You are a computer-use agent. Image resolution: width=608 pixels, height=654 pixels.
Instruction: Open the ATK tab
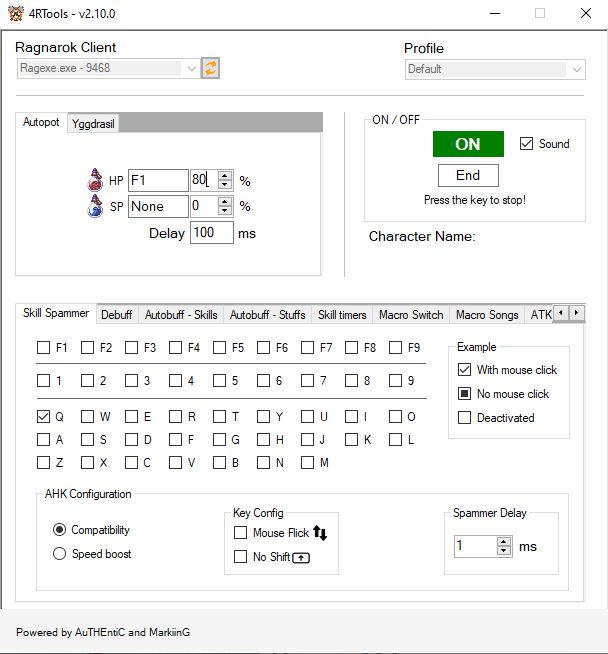click(540, 315)
